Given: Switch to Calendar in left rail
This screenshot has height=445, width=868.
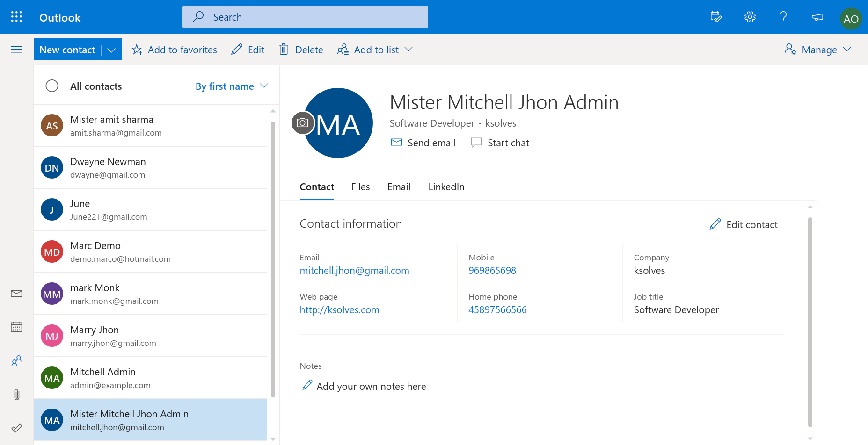Looking at the screenshot, I should tap(16, 327).
